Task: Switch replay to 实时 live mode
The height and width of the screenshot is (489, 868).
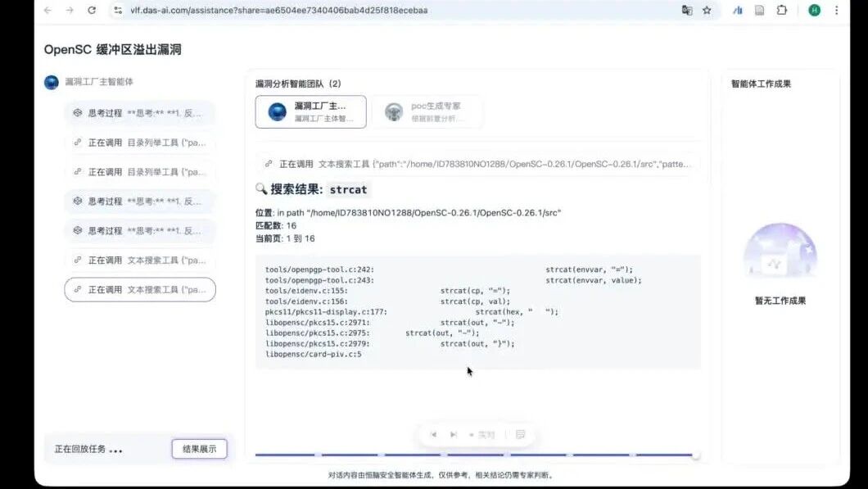Action: pos(482,435)
